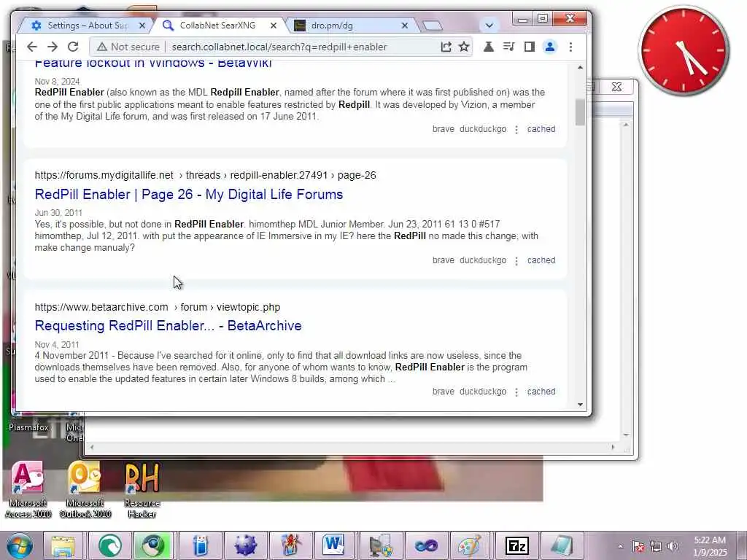Click the page scrollbar down arrow
Image resolution: width=747 pixels, height=560 pixels.
pyautogui.click(x=580, y=405)
